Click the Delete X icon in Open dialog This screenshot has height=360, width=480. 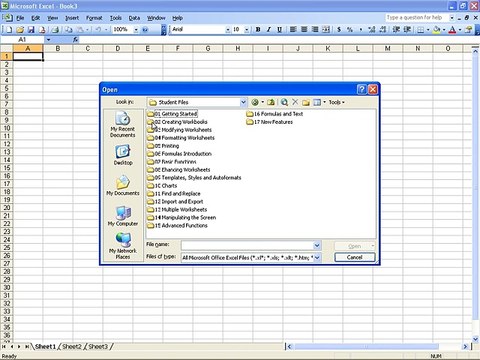pos(295,102)
